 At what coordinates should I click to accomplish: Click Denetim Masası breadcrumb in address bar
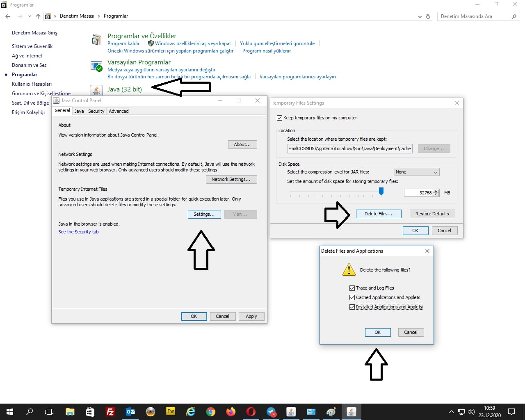[77, 16]
